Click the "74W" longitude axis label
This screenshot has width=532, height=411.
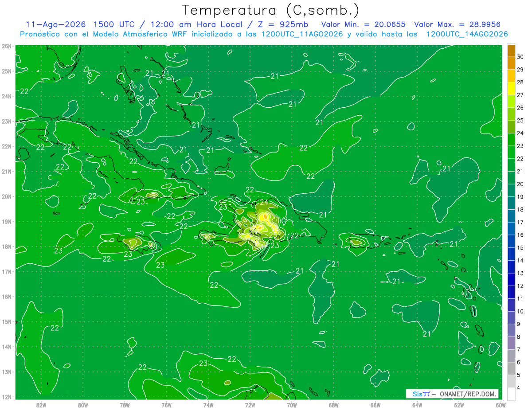point(208,405)
